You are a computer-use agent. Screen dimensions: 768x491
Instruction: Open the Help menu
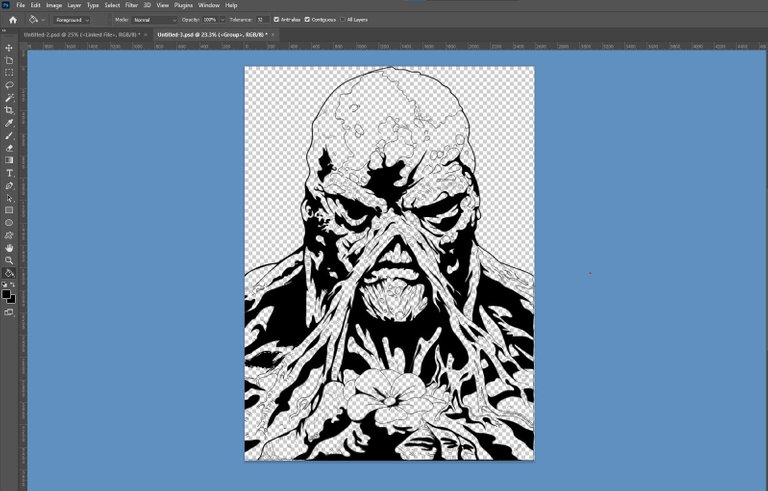[231, 5]
